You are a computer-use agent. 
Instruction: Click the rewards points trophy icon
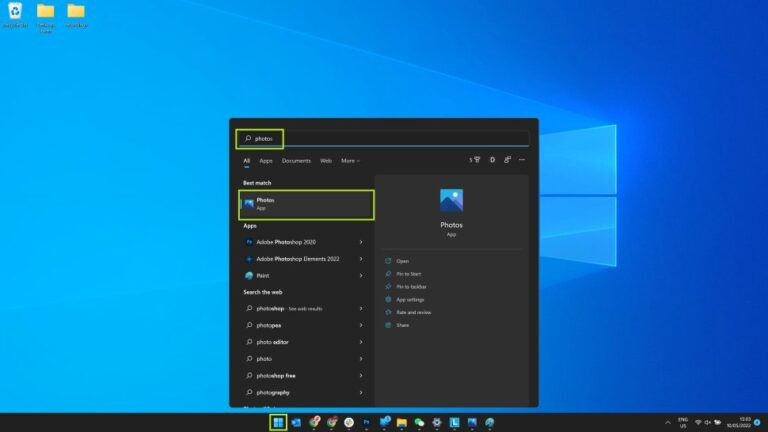(475, 160)
